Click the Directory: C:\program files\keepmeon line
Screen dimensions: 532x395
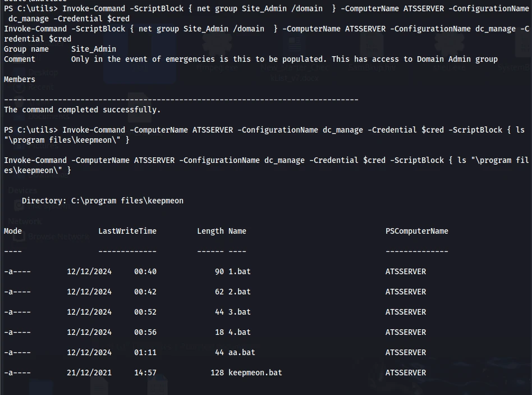coord(103,201)
